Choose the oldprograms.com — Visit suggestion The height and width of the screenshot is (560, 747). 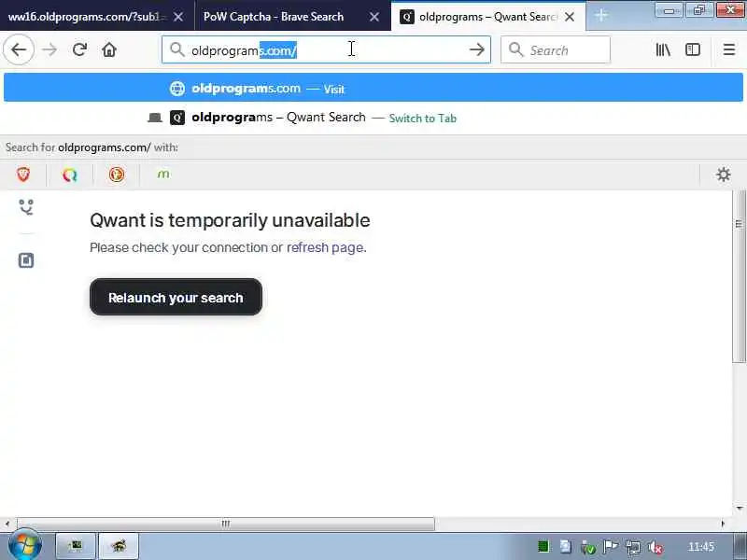373,89
